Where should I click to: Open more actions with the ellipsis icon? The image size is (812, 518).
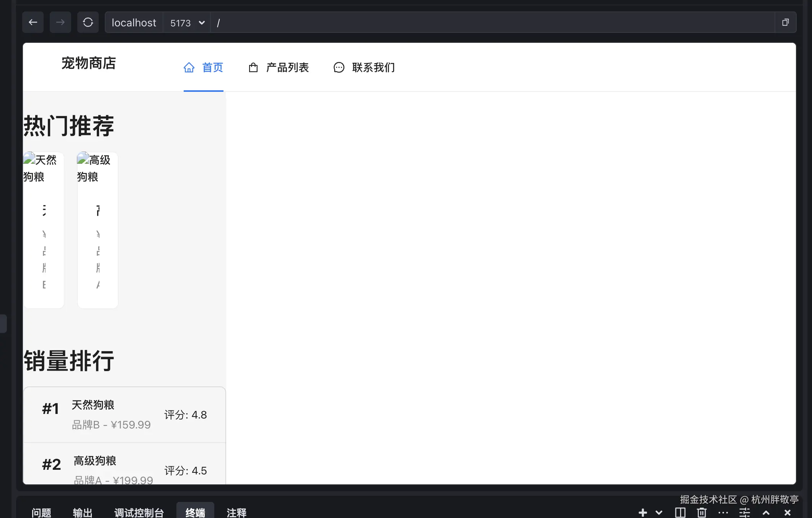tap(723, 513)
